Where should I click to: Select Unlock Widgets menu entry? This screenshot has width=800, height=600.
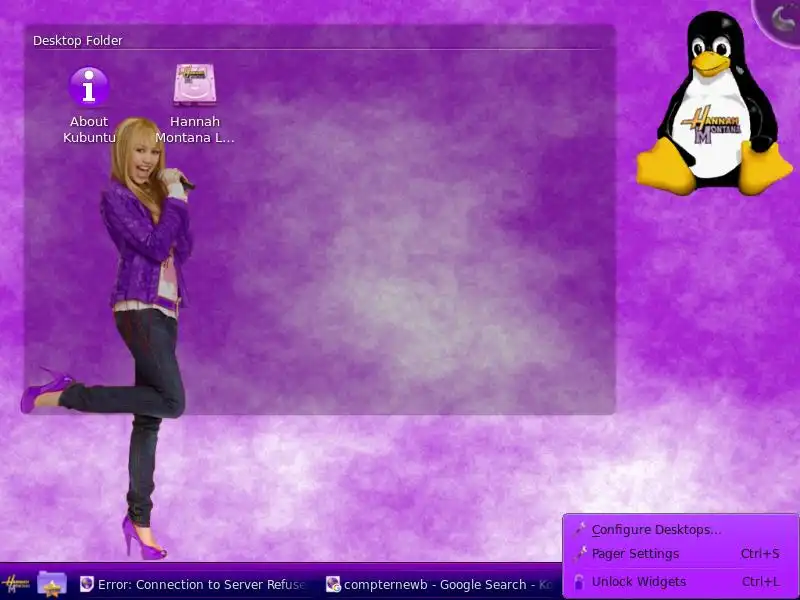tap(681, 582)
